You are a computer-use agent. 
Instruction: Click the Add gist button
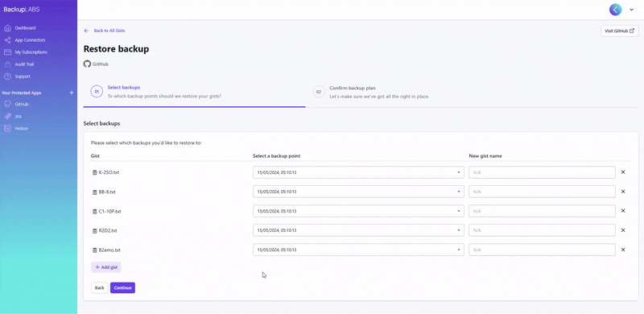click(106, 267)
